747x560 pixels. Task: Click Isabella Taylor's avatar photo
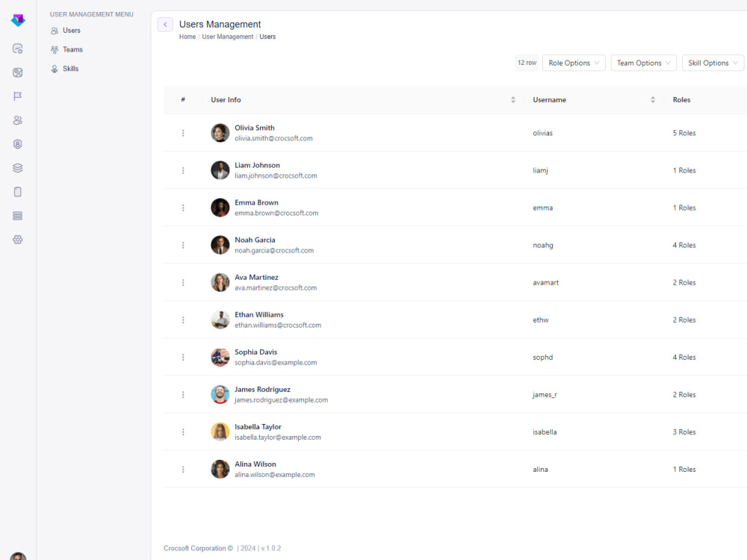click(220, 432)
